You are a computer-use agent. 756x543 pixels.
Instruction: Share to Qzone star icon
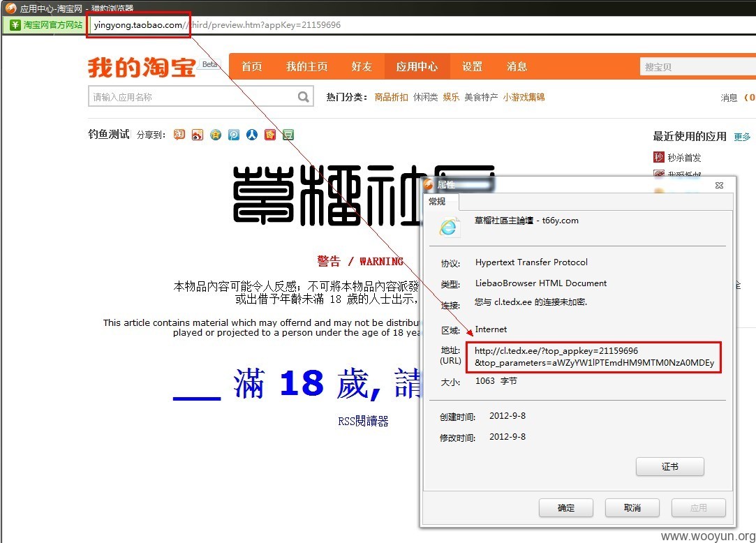tap(216, 135)
